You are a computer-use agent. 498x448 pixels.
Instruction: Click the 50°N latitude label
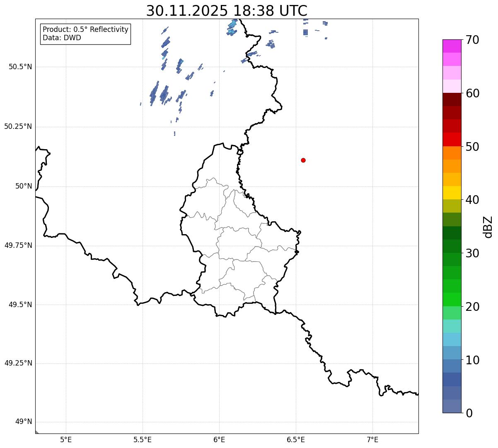[x=24, y=186]
